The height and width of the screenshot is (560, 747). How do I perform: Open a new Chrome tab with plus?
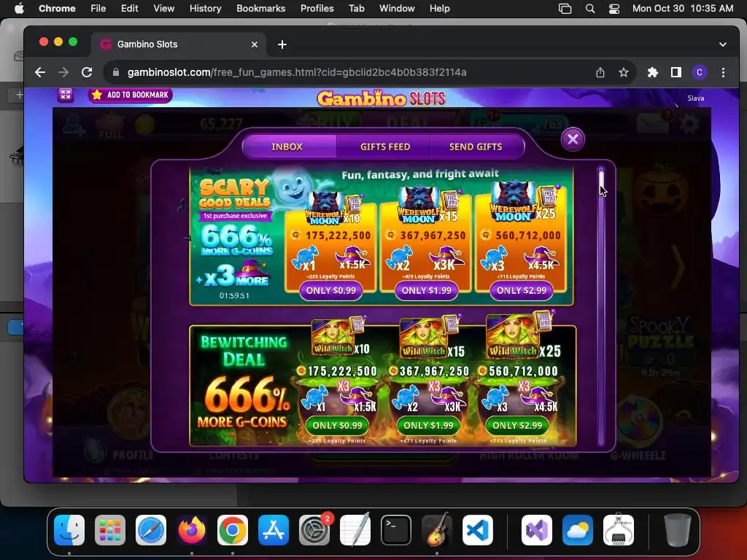coord(282,44)
